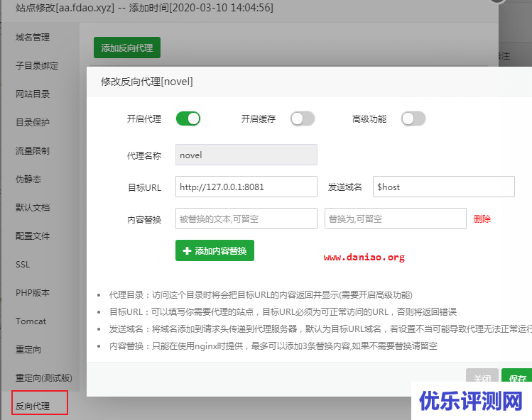This screenshot has height=420, width=532.
Task: Open the PHP版本 tab
Action: coord(33,292)
